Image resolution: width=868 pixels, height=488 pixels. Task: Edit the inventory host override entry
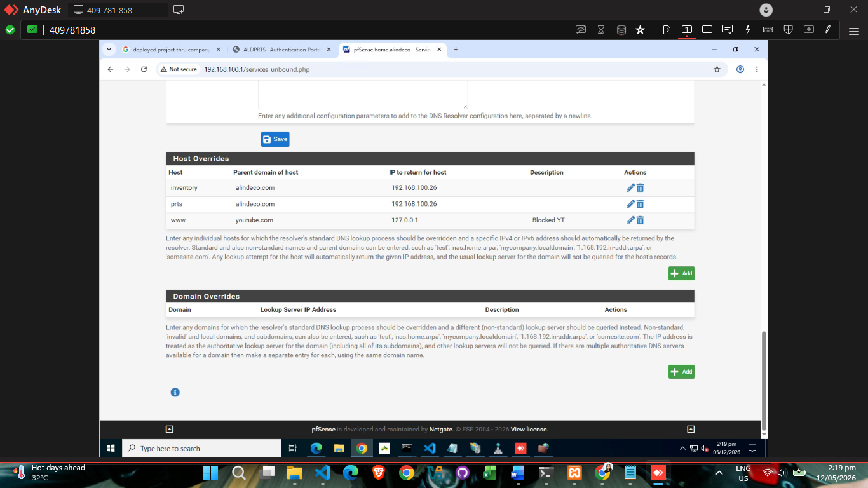630,188
